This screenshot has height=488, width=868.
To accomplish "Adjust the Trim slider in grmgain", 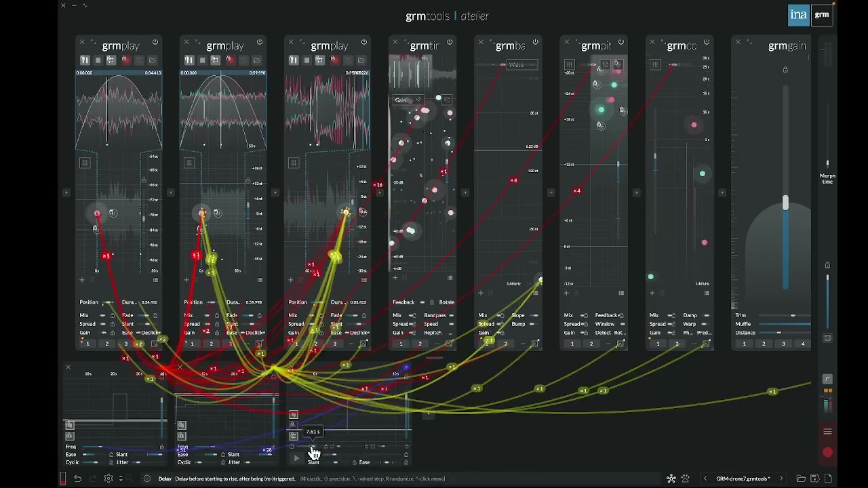I will (x=785, y=315).
